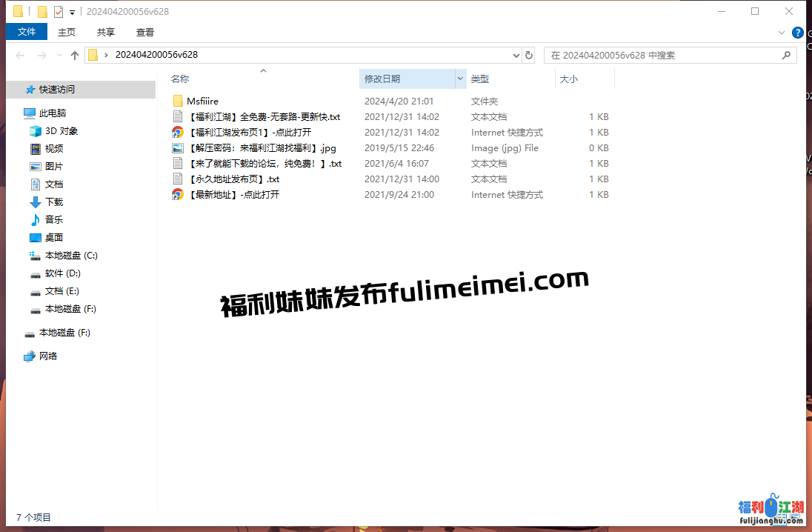Open the blue Help question mark icon
The width and height of the screenshot is (812, 532).
click(x=797, y=33)
